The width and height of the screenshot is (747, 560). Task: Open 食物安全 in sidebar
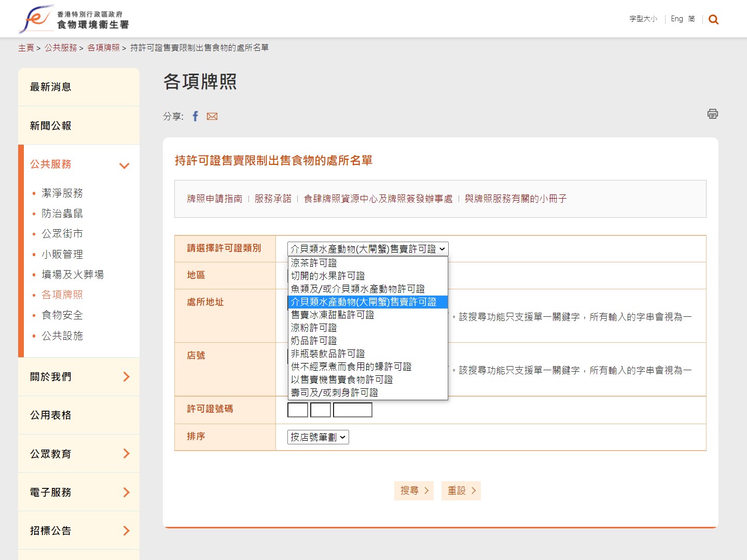point(62,315)
